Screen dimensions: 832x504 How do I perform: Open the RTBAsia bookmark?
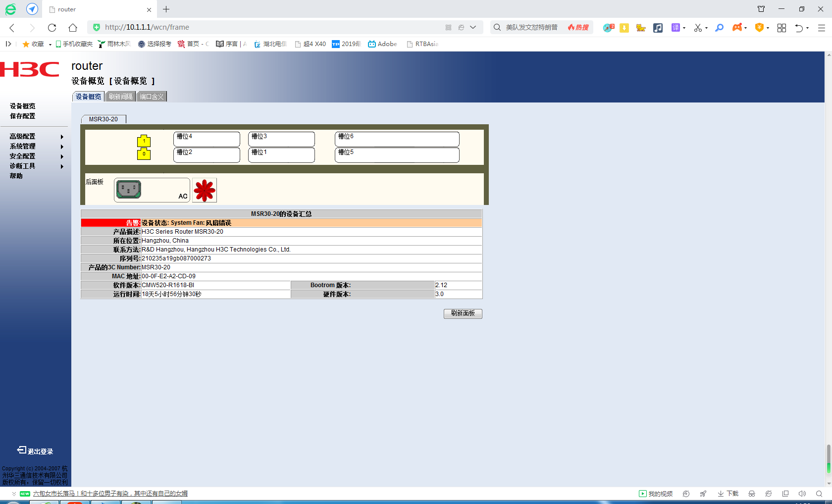point(422,44)
